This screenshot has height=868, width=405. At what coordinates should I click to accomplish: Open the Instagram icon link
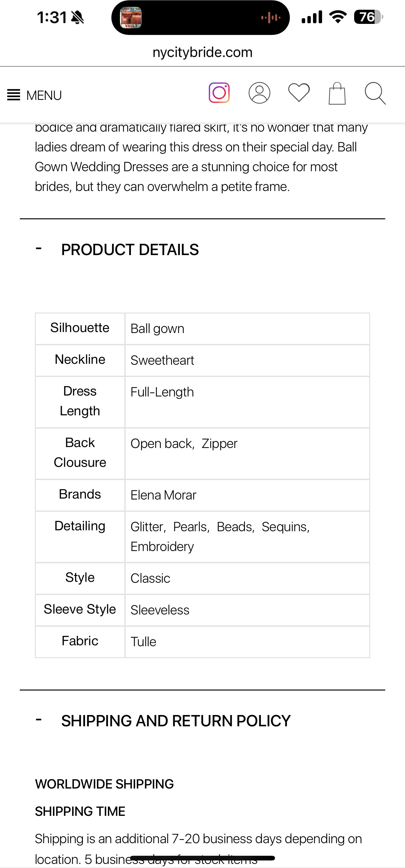[219, 93]
